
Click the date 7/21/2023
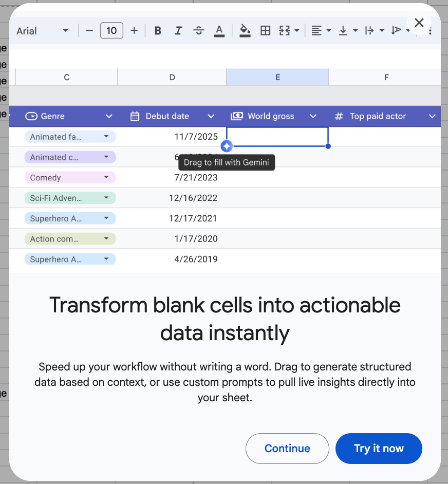[x=196, y=177]
